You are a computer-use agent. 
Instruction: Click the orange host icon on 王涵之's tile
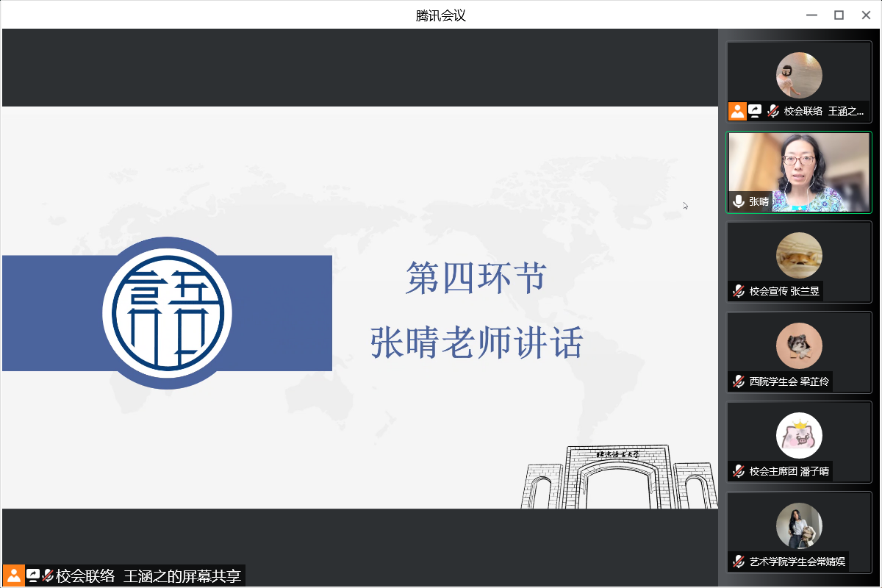737,111
